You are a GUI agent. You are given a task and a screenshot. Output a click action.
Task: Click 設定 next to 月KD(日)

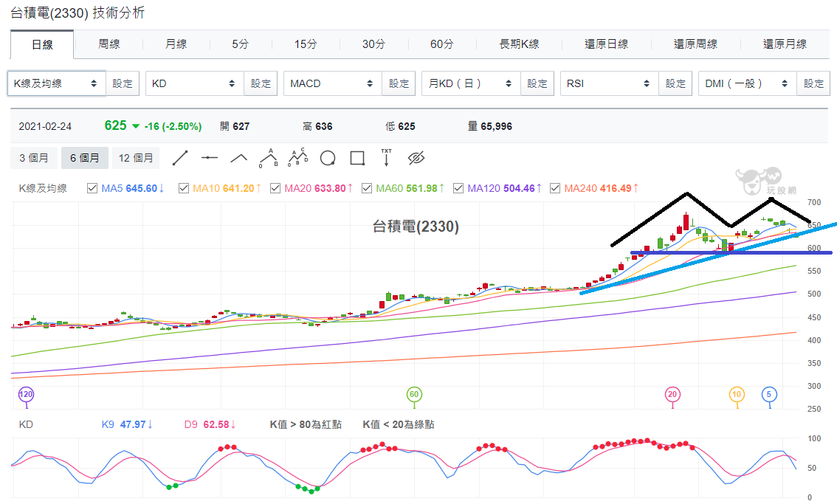point(537,83)
